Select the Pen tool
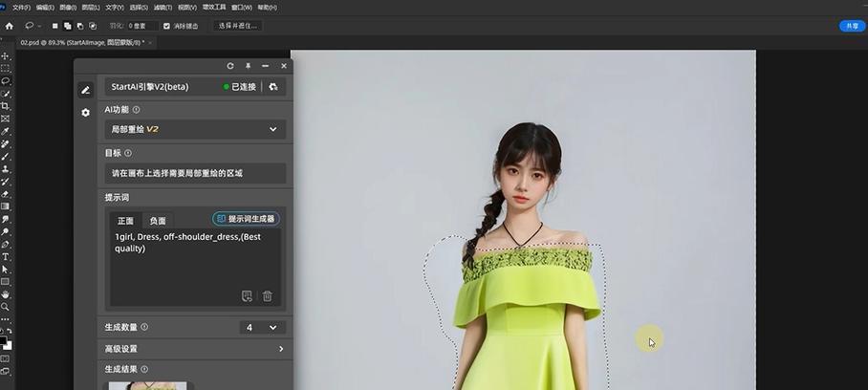 pyautogui.click(x=6, y=244)
